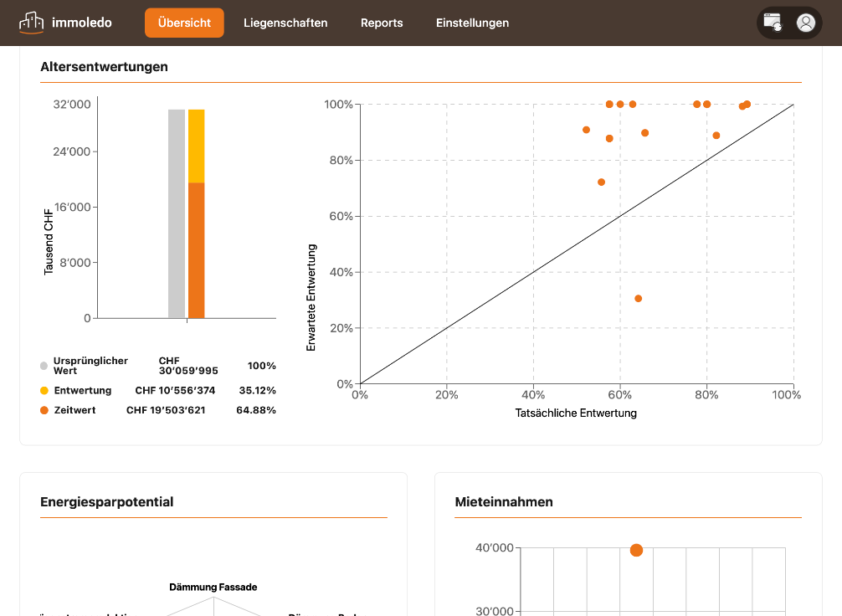This screenshot has width=842, height=616.
Task: Click the immoledo brand name text
Action: click(82, 23)
